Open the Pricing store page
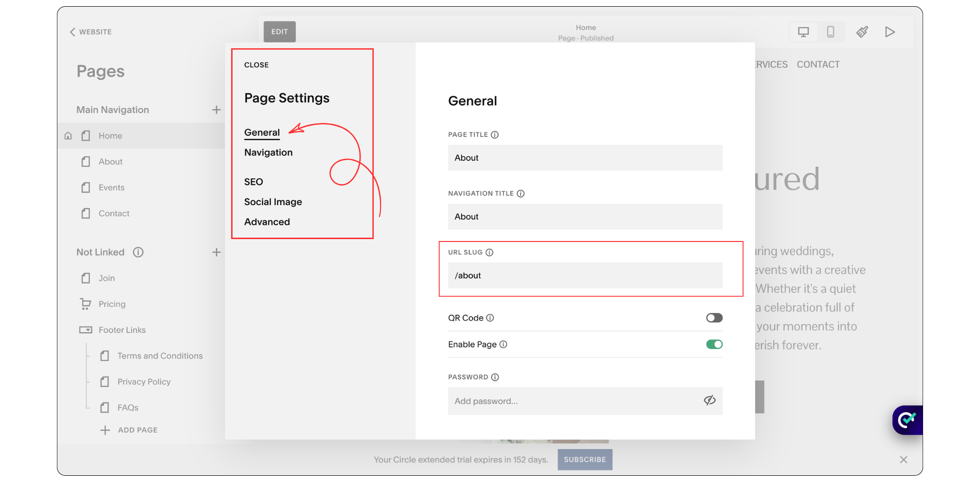The width and height of the screenshot is (980, 482). (112, 304)
